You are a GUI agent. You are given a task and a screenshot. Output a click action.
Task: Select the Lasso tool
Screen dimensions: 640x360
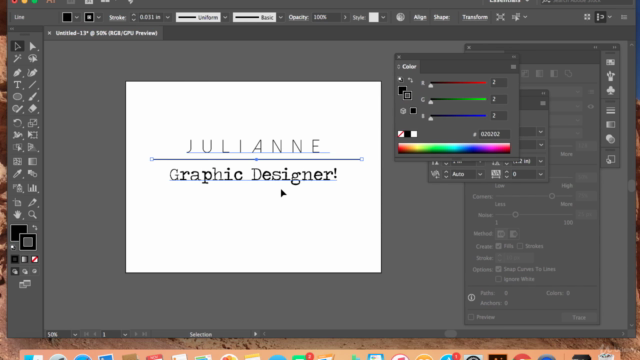click(x=33, y=59)
